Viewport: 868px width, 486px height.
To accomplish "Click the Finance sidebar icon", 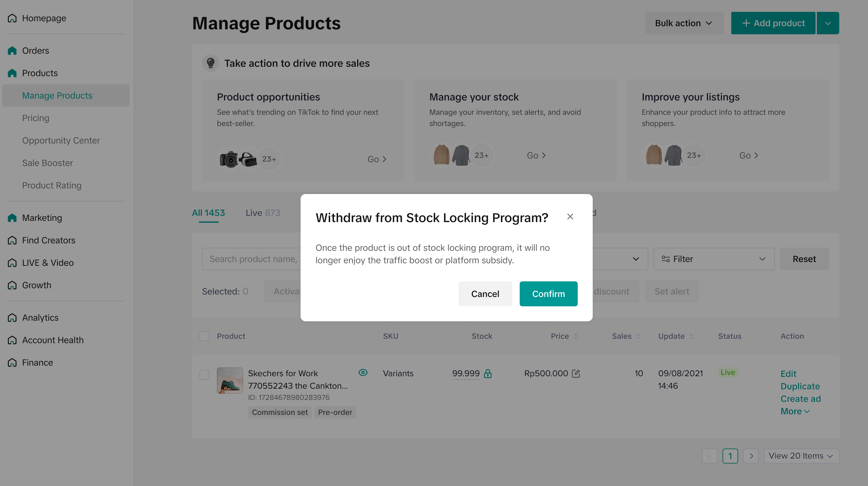I will 12,362.
